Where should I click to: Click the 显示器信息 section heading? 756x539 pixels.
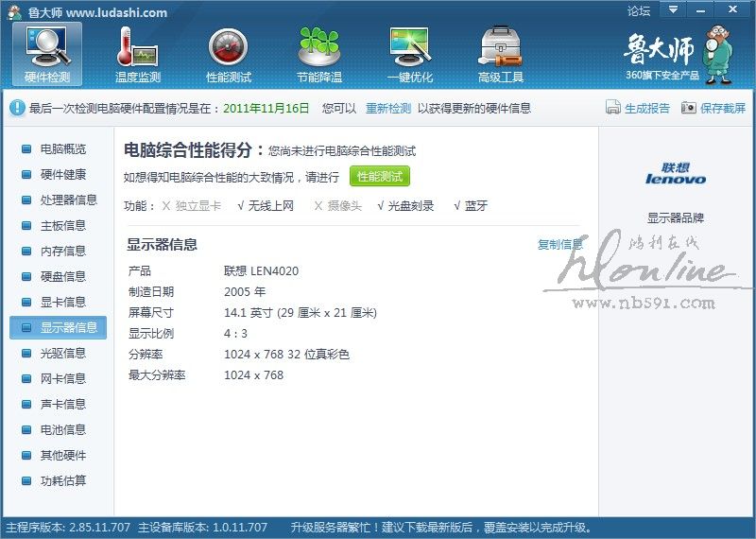click(162, 245)
